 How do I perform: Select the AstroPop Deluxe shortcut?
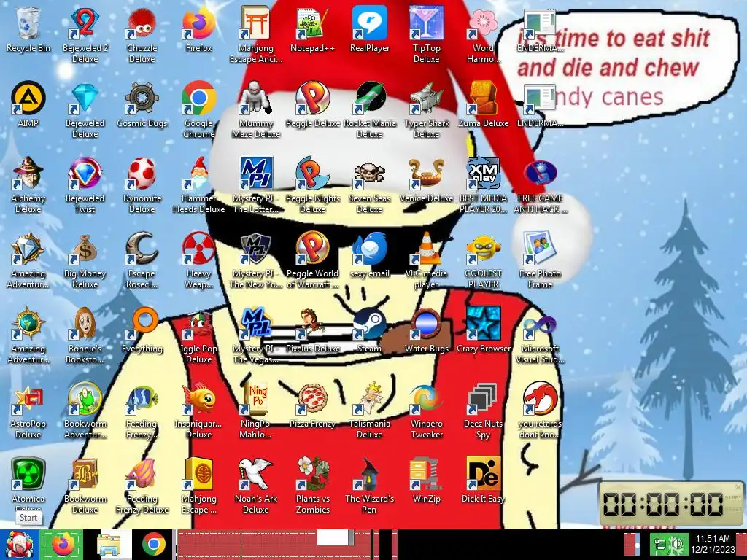pyautogui.click(x=28, y=411)
